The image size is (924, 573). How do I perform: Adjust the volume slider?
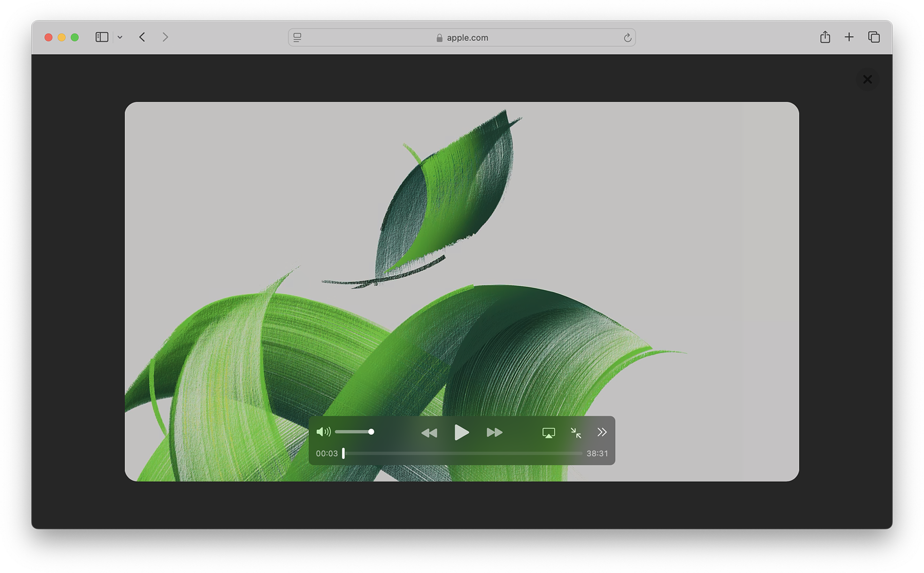[354, 432]
